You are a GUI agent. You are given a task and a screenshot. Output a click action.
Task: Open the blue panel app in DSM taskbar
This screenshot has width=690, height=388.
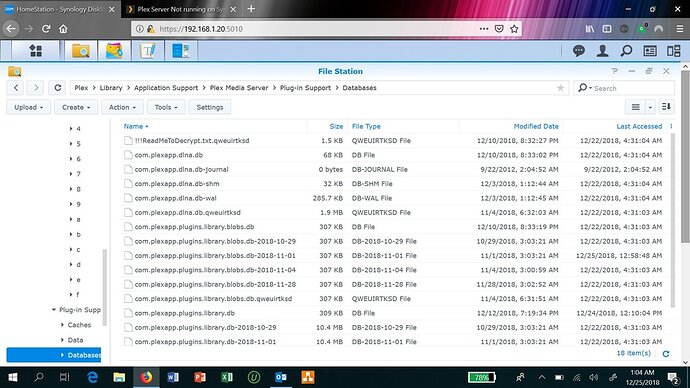click(x=181, y=51)
